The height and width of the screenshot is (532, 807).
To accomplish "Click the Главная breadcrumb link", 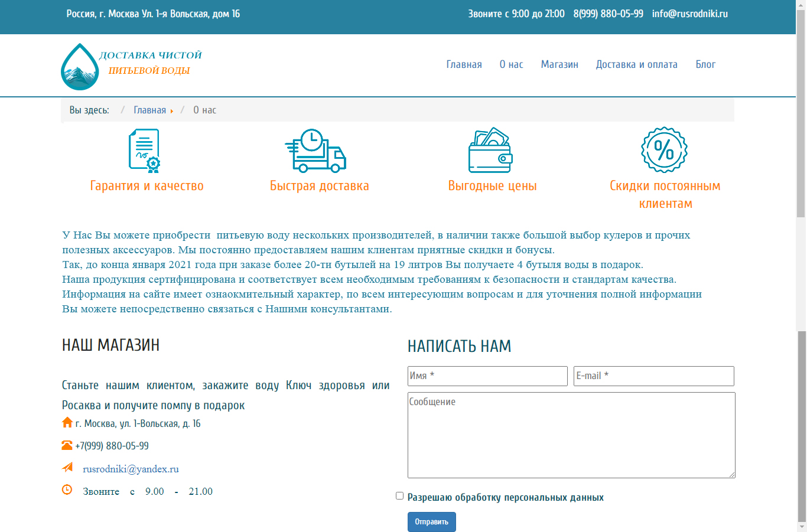I will pyautogui.click(x=149, y=110).
